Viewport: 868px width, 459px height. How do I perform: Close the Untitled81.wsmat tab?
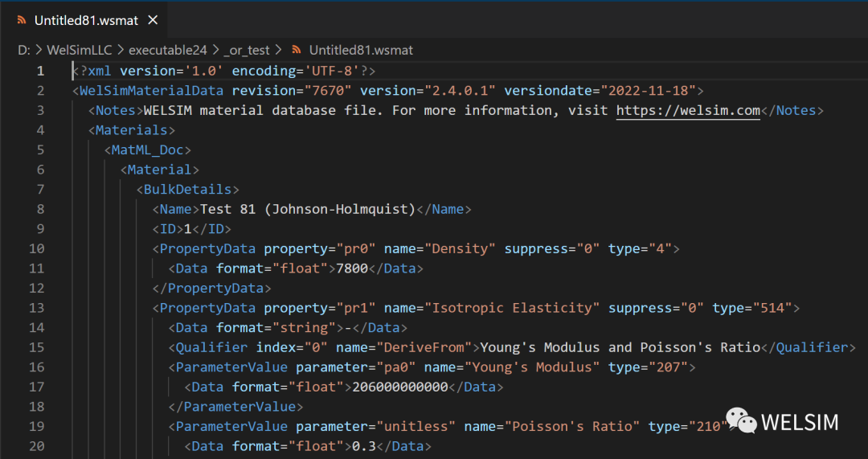(154, 20)
